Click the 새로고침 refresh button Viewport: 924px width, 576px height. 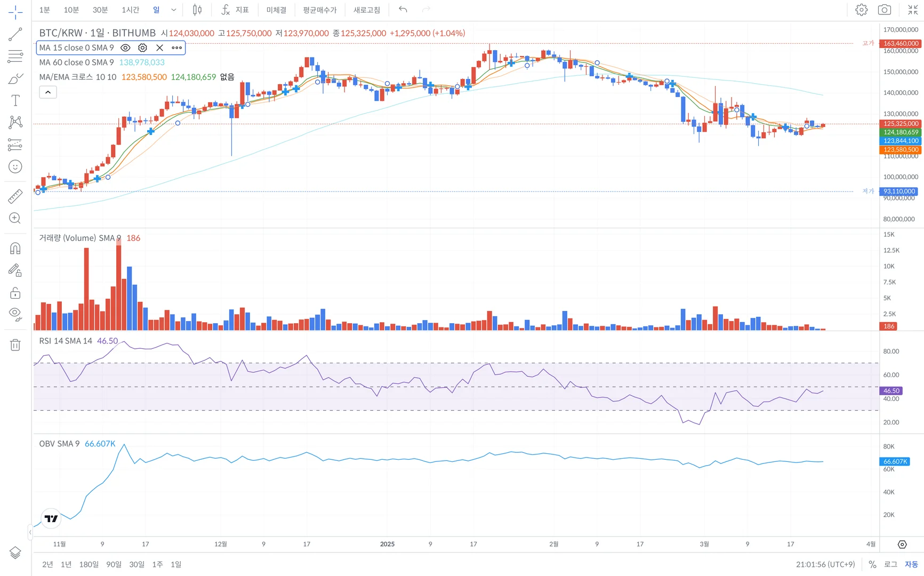pos(367,10)
